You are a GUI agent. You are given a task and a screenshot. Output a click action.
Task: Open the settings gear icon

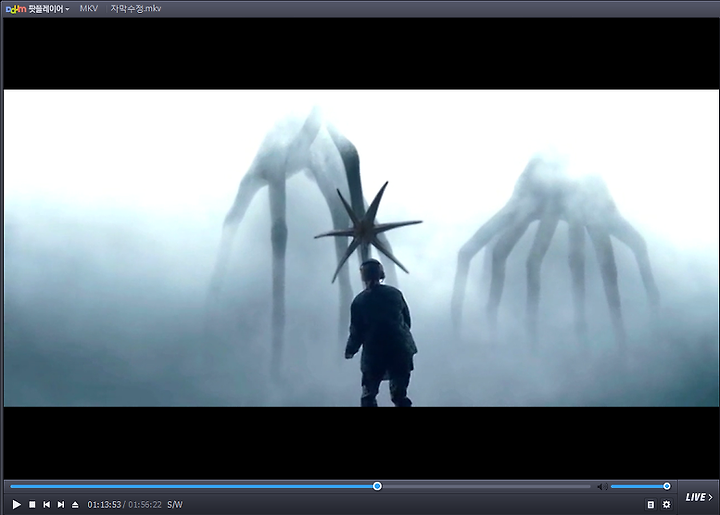(x=666, y=504)
